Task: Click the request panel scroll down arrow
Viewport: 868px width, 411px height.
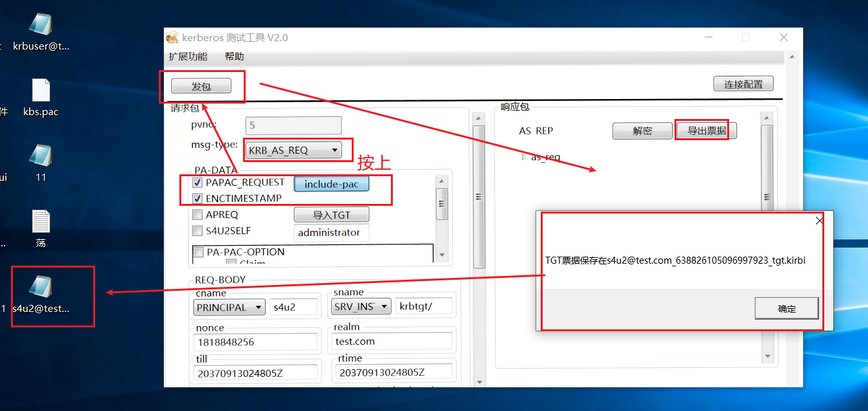Action: point(478,382)
